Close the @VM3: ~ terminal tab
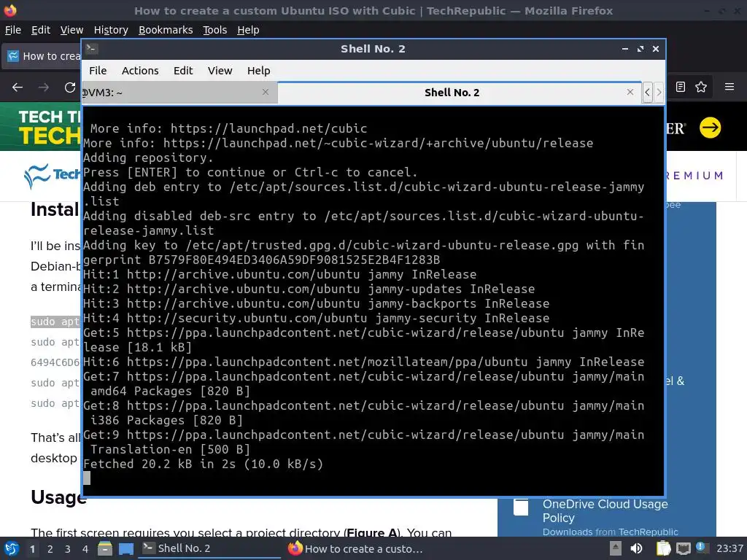Viewport: 747px width, 560px height. tap(266, 92)
